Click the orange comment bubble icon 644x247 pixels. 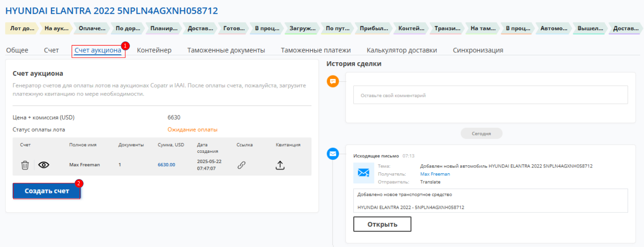(x=333, y=81)
